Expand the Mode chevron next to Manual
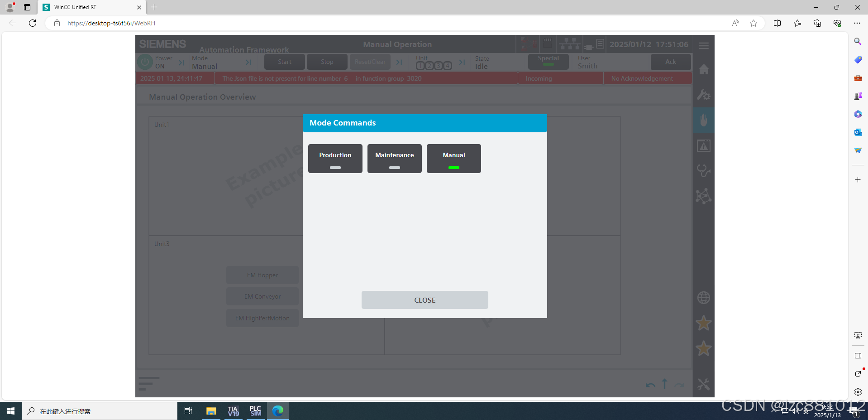Screen dimensions: 868x420 click(249, 62)
